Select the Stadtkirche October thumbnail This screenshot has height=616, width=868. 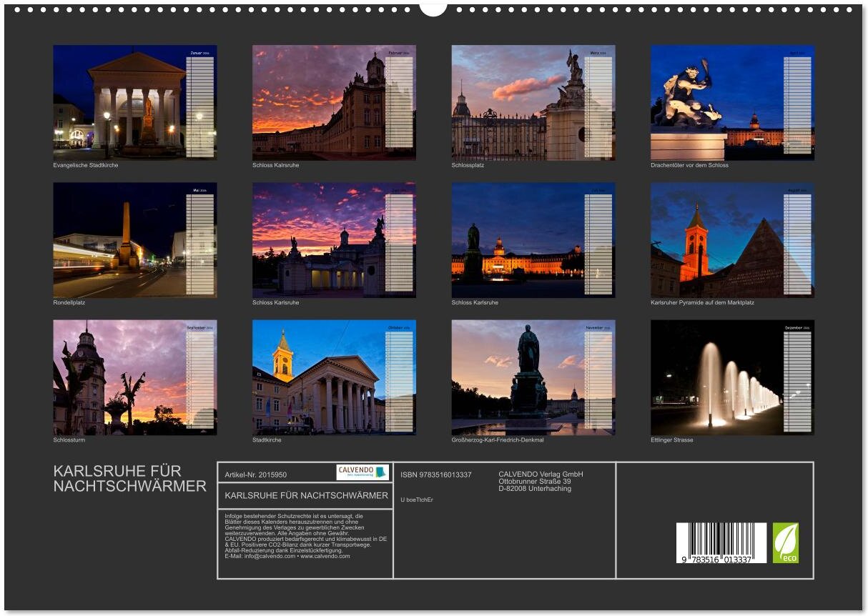[334, 377]
